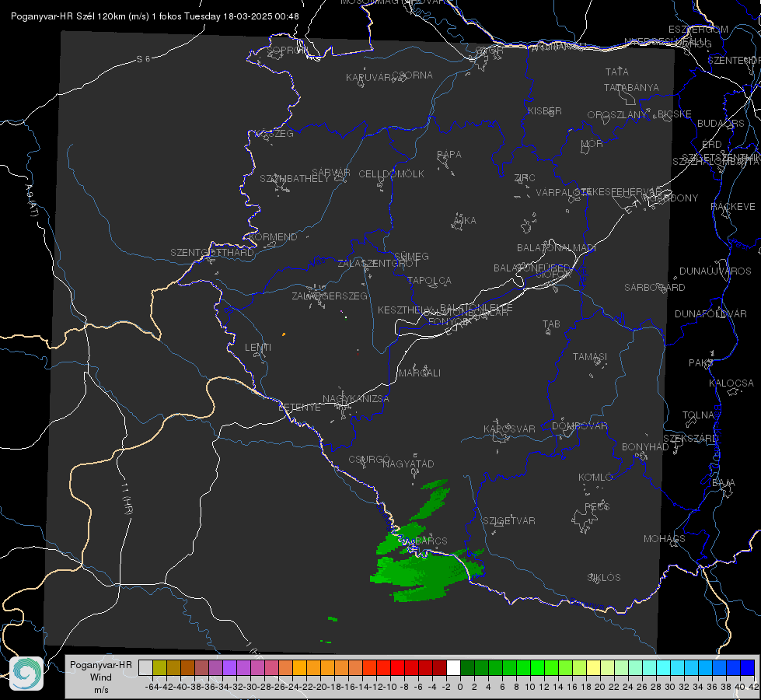The image size is (761, 700).
Task: Select the purple swatch above -34
Action: (229, 668)
